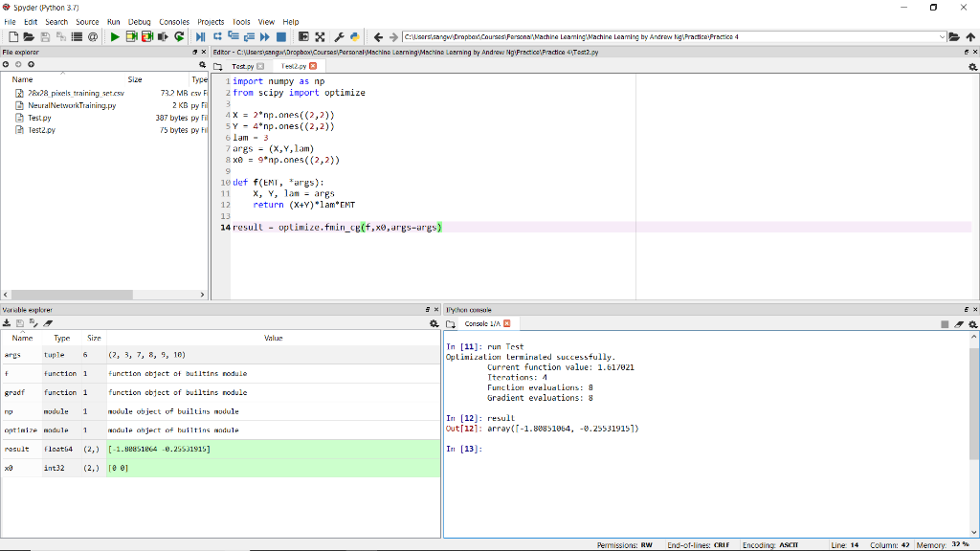Click the Stop debugging icon
This screenshot has width=980, height=551.
coord(281,38)
